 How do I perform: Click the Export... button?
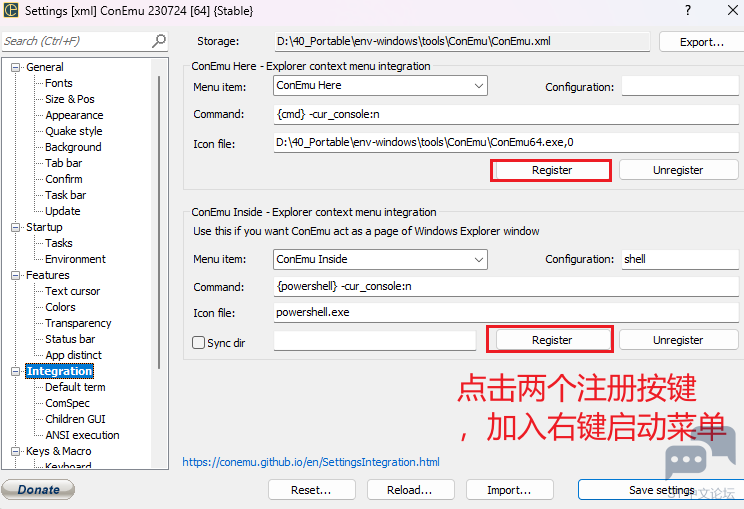tap(701, 42)
